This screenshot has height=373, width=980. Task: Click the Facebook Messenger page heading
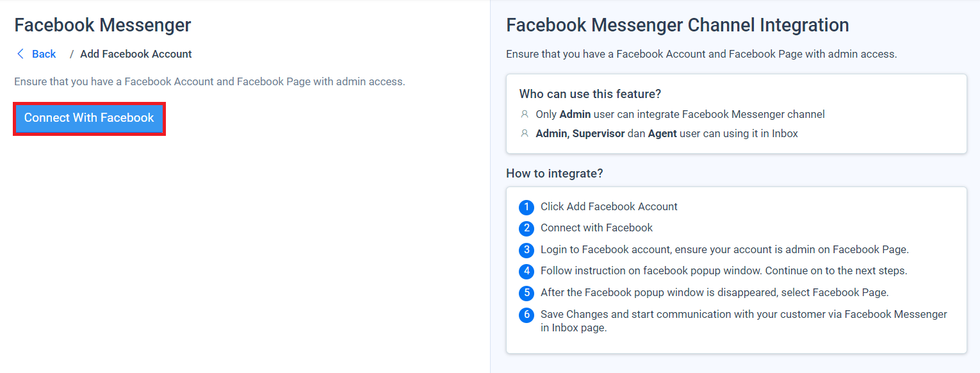click(102, 25)
